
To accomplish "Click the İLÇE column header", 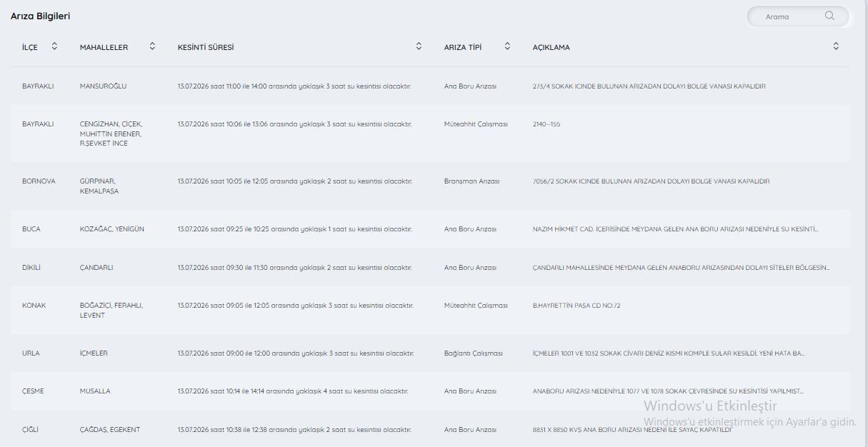I will pyautogui.click(x=30, y=47).
